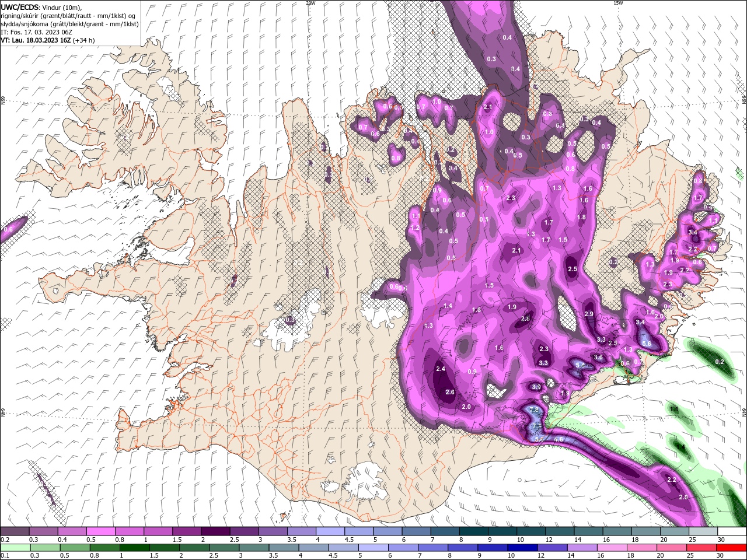Click the 'slydda/snjókoma' legend description line

69,24
